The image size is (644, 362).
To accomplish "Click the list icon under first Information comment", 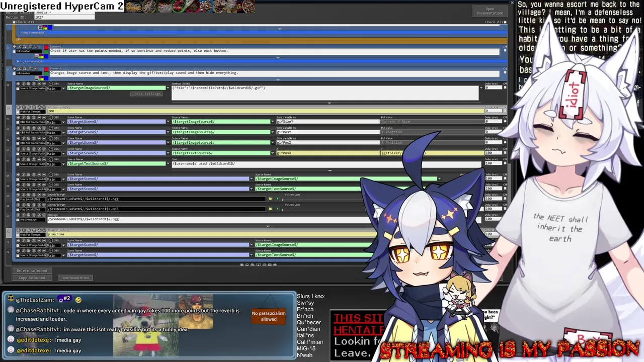I will pyautogui.click(x=37, y=56).
